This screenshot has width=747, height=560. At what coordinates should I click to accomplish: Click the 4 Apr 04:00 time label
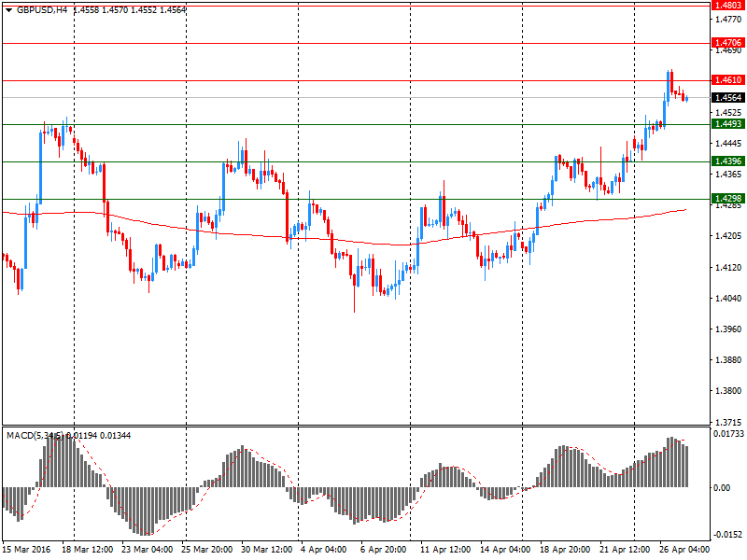(323, 550)
